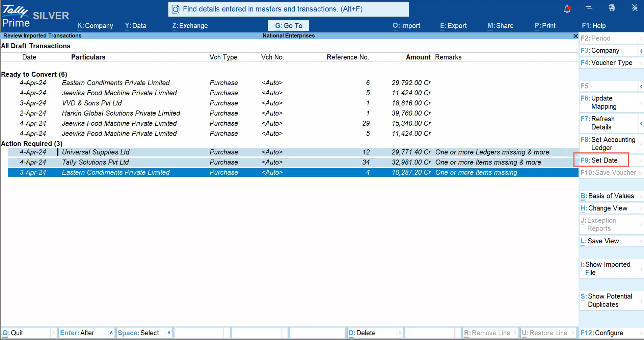This screenshot has width=644, height=340.
Task: Click L: Save View button
Action: (x=608, y=241)
